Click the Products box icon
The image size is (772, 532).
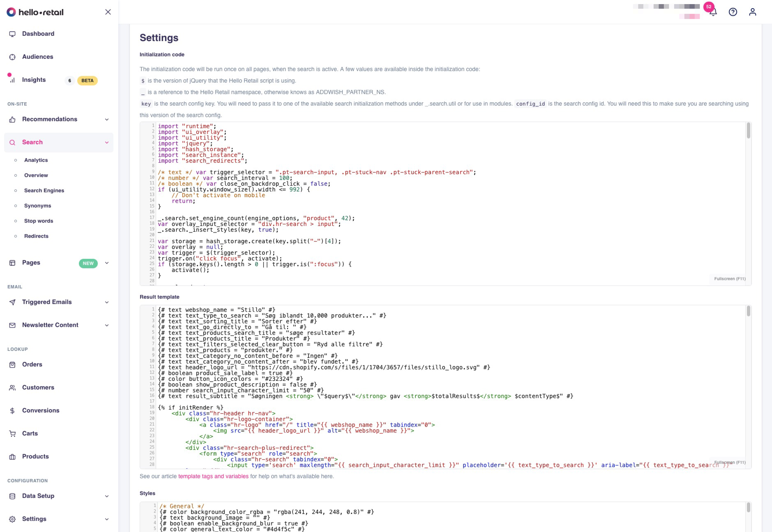click(12, 457)
